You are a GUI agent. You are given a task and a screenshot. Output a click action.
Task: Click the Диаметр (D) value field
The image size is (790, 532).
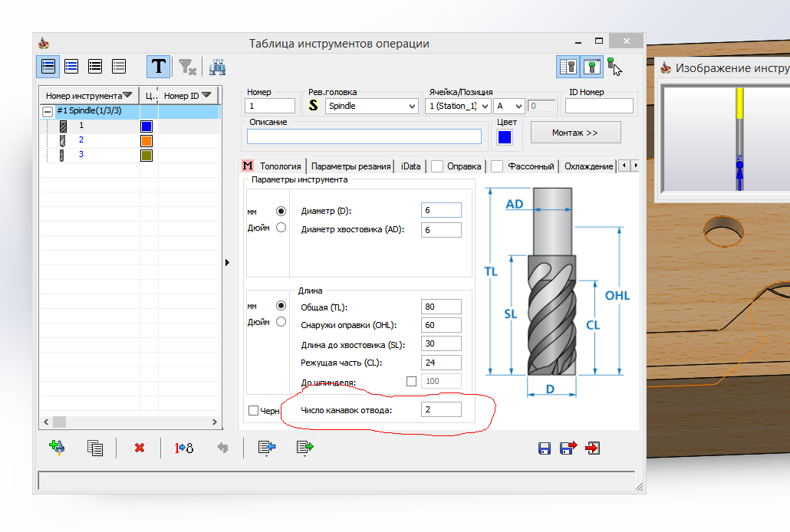[441, 210]
